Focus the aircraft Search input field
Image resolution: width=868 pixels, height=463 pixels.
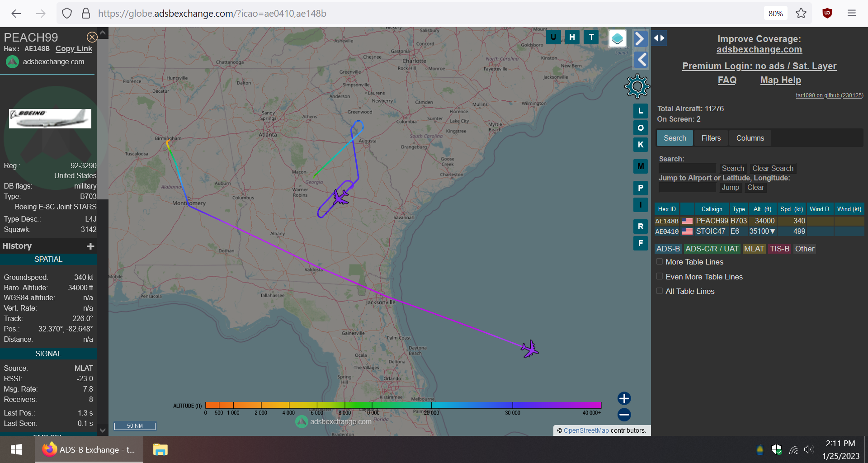(x=687, y=168)
